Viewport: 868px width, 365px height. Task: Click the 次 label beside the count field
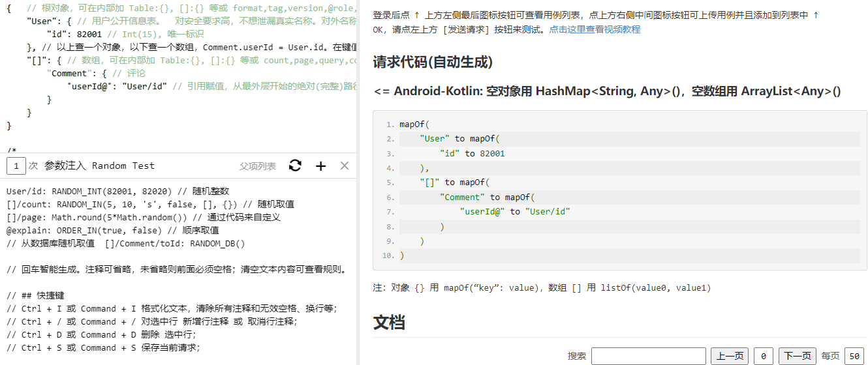pos(33,166)
